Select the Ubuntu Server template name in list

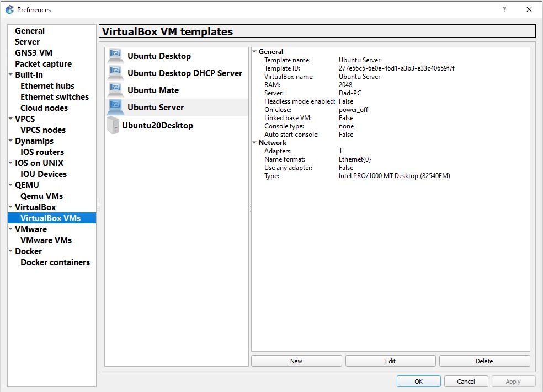(x=156, y=108)
